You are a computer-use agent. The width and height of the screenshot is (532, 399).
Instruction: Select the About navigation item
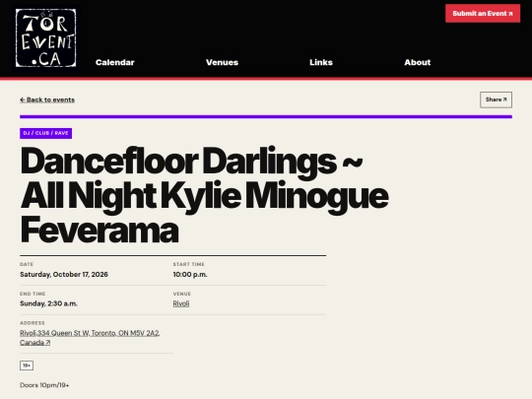point(418,62)
